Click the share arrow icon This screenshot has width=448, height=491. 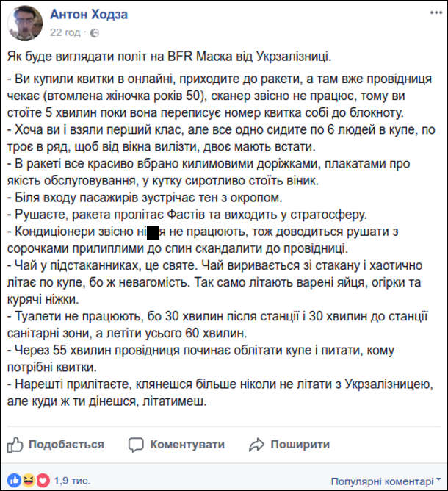256,445
